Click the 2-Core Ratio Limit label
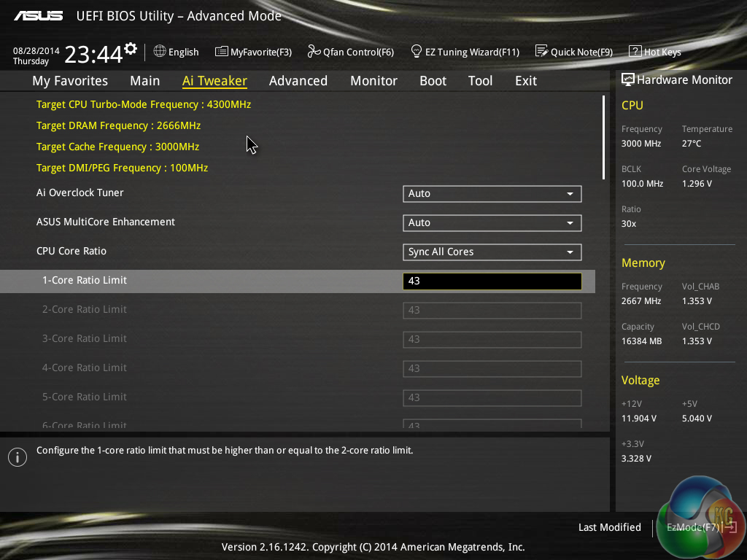Viewport: 747px width, 560px height. 85,309
